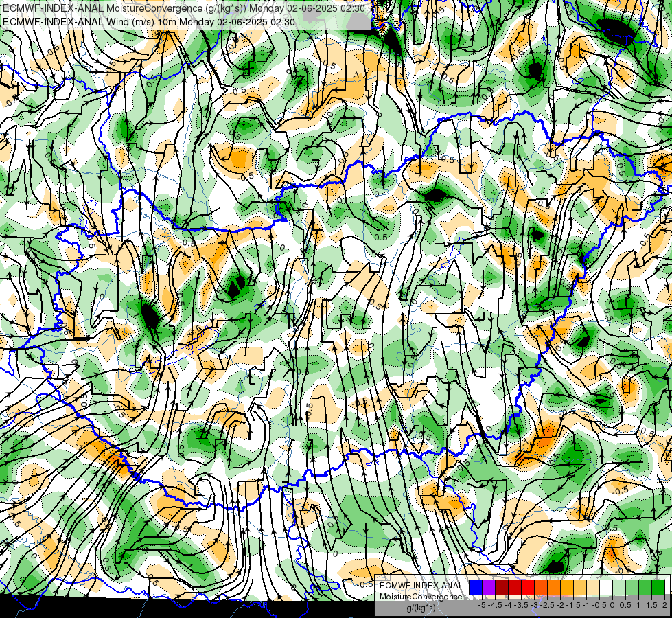
Task: Click the orange-red legend swatch between -3 and -2.5
Action: 541,587
